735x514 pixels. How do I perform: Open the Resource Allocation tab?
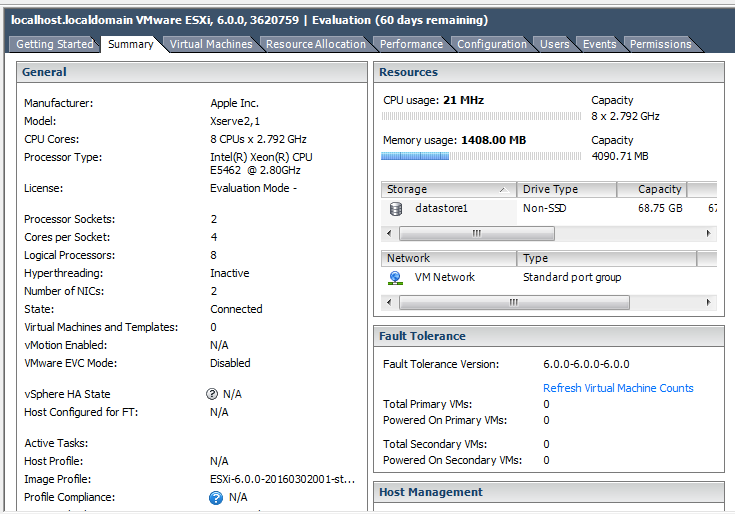316,44
